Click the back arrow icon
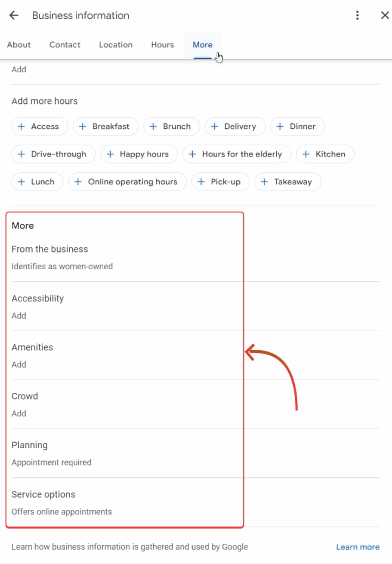This screenshot has height=564, width=392. click(x=14, y=15)
